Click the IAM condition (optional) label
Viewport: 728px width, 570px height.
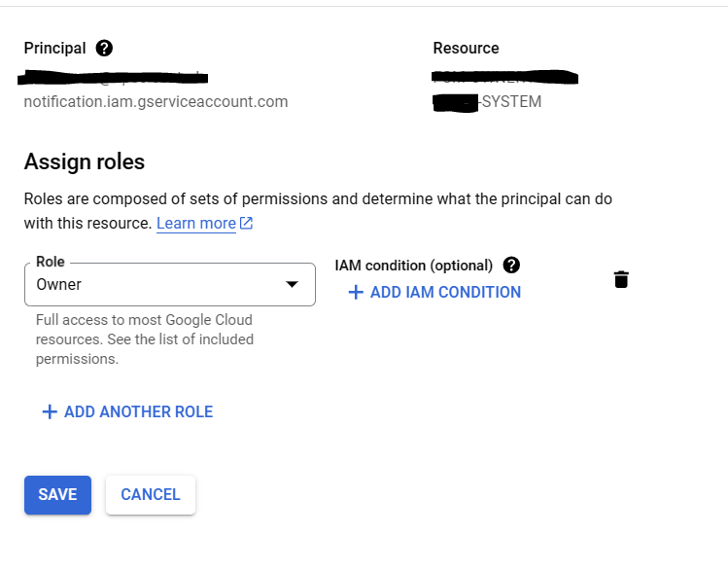[x=414, y=266]
